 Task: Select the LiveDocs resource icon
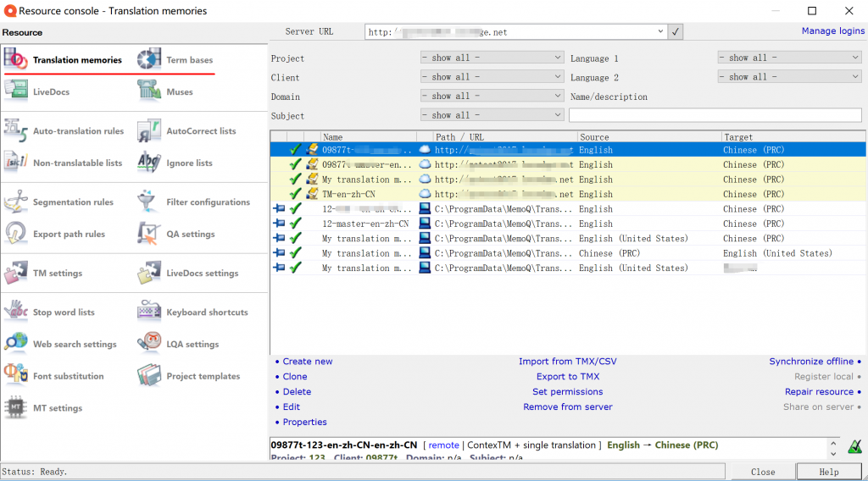[x=16, y=91]
